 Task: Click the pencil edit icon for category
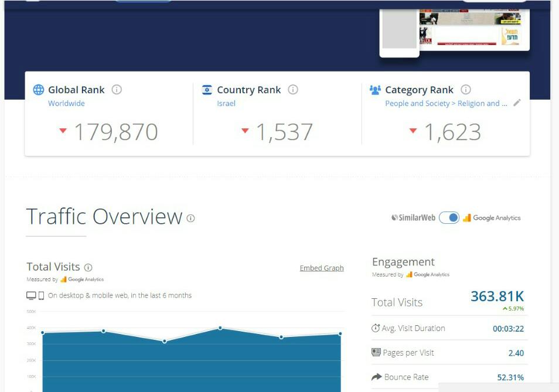(x=517, y=103)
